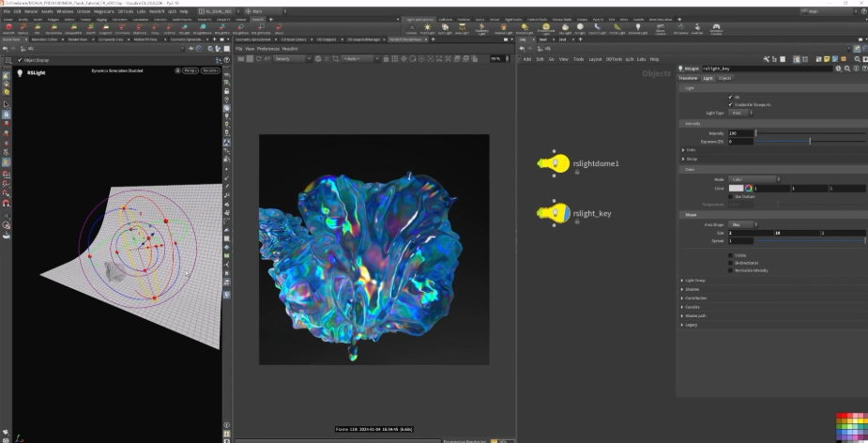Click the Sky Light shelf tool
The width and height of the screenshot is (868, 443).
pyautogui.click(x=565, y=29)
